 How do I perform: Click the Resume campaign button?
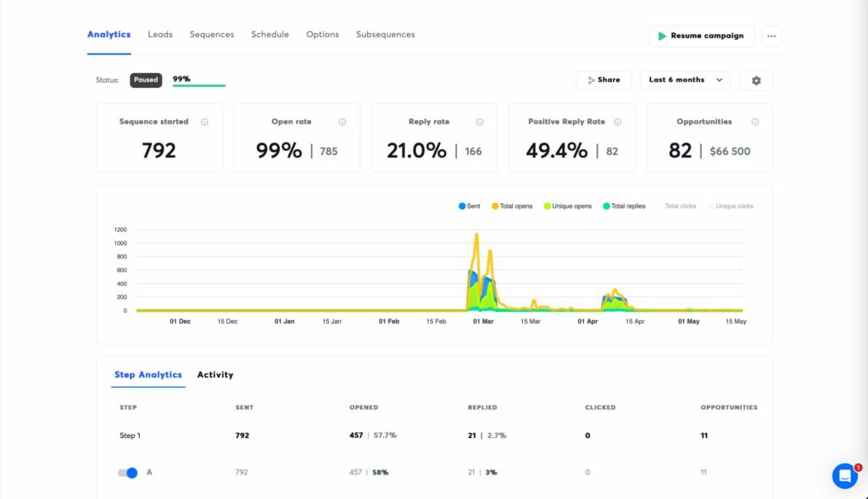[x=702, y=36]
